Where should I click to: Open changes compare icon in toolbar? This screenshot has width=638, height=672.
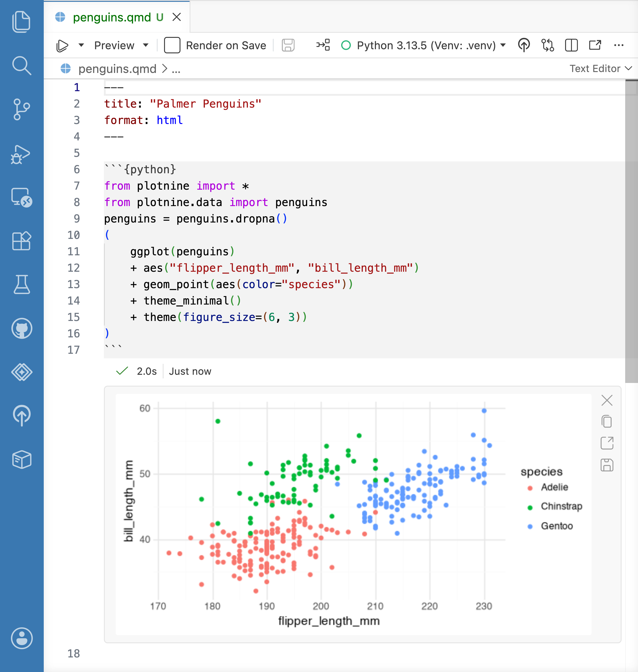[548, 45]
